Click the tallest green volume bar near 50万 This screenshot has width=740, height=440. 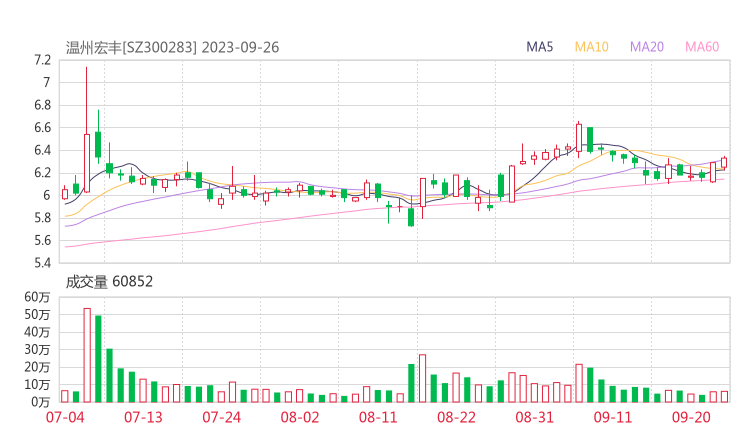coord(98,359)
